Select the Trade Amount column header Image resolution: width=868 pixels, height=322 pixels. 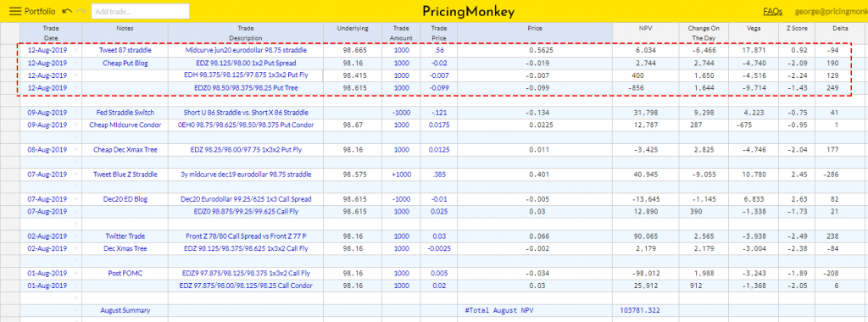401,33
